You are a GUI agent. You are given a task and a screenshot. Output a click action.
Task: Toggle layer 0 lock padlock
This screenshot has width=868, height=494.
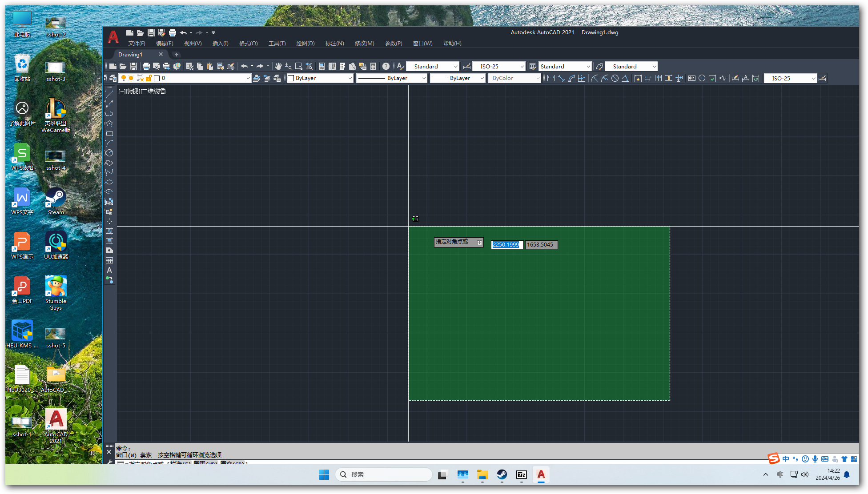click(x=149, y=78)
